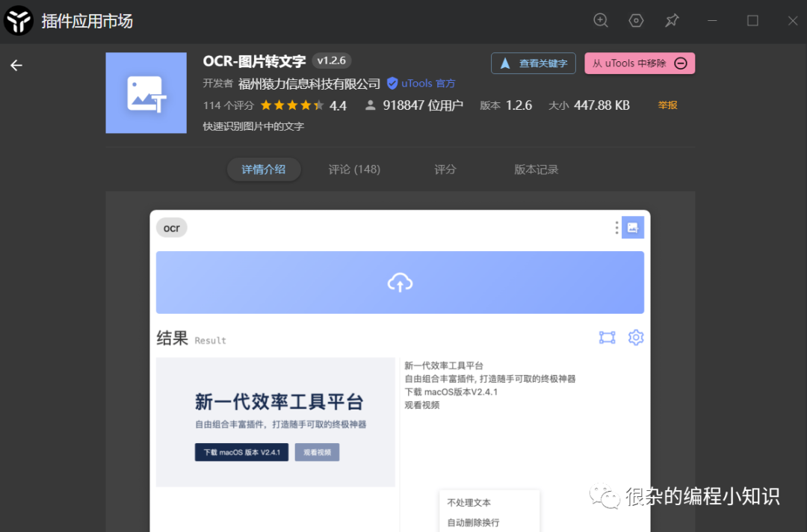Click the 举报 report link
807x532 pixels.
[x=667, y=105]
